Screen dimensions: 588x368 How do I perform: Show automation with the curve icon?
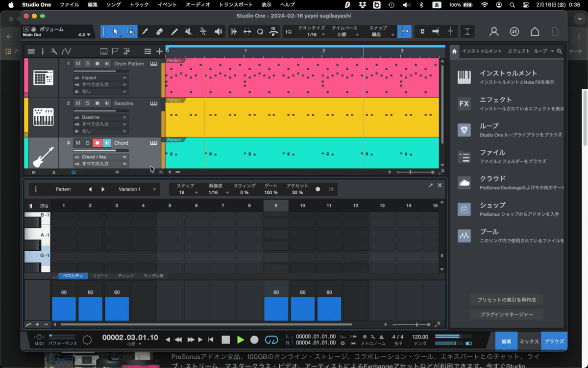pyautogui.click(x=66, y=51)
